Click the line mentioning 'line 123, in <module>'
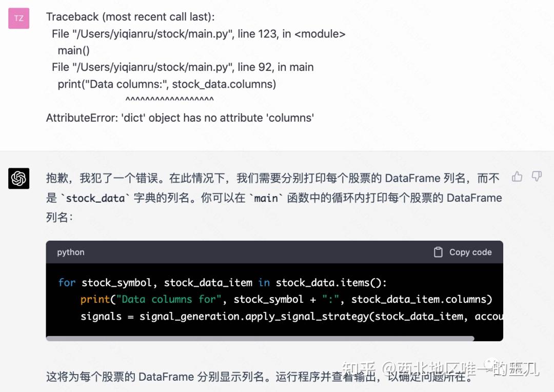The width and height of the screenshot is (554, 392). click(x=199, y=33)
